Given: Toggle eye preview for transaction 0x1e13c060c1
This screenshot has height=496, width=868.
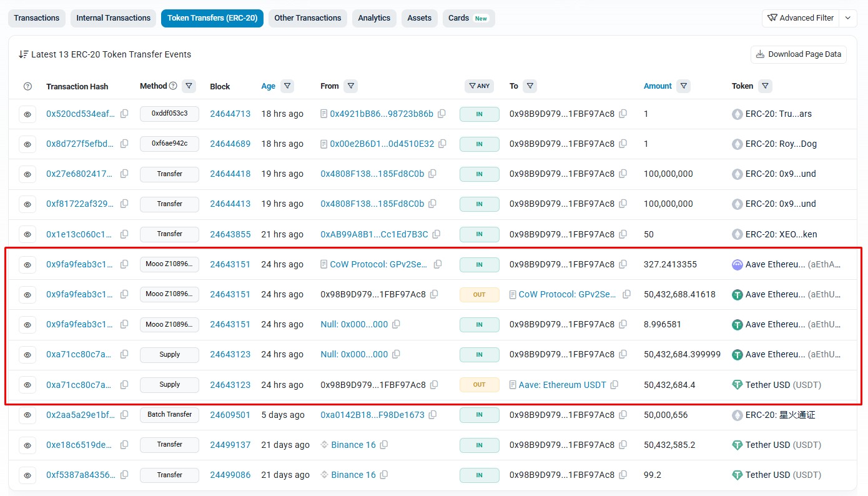Looking at the screenshot, I should (27, 234).
